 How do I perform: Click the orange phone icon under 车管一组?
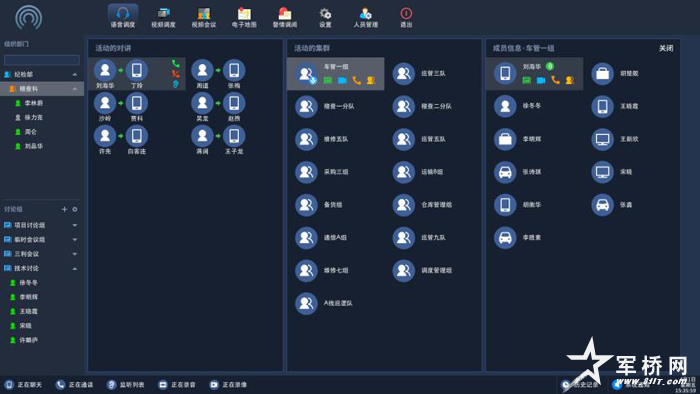356,80
